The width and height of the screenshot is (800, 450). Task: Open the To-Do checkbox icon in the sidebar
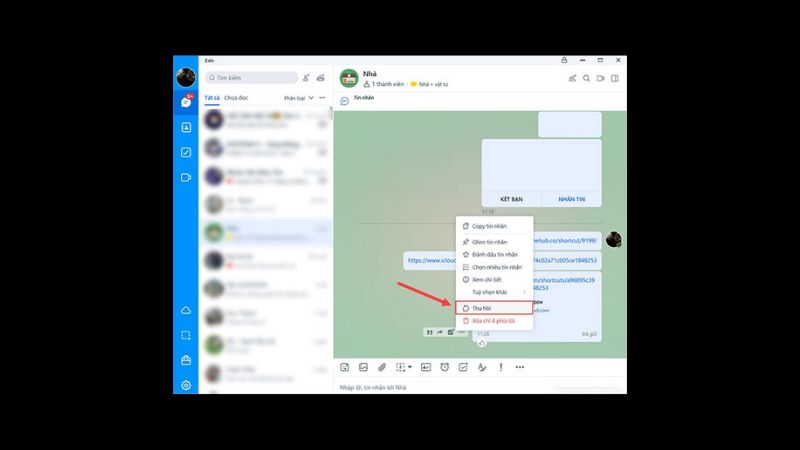click(186, 153)
